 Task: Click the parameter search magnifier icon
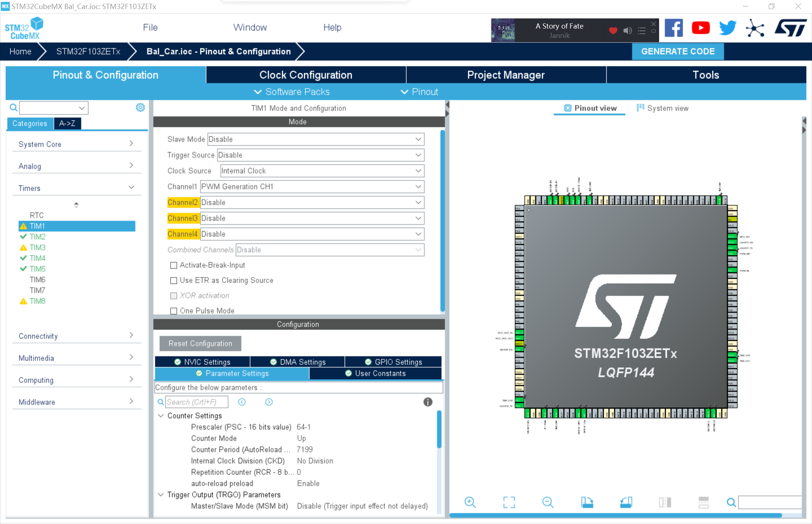[161, 402]
